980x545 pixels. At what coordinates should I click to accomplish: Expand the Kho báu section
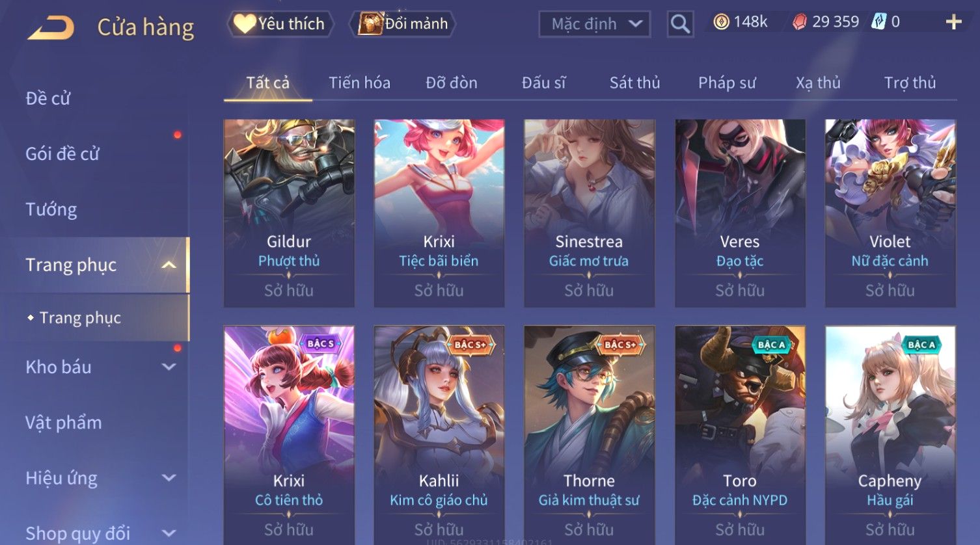tap(169, 367)
